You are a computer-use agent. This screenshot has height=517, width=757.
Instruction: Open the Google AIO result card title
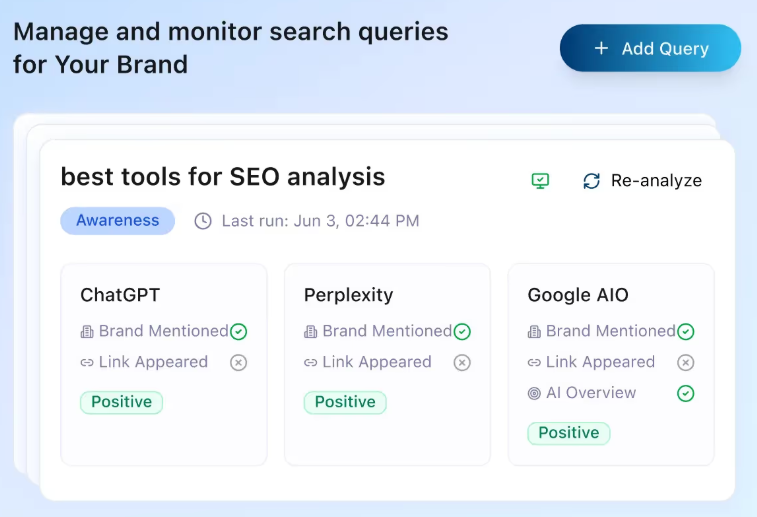[x=578, y=295]
